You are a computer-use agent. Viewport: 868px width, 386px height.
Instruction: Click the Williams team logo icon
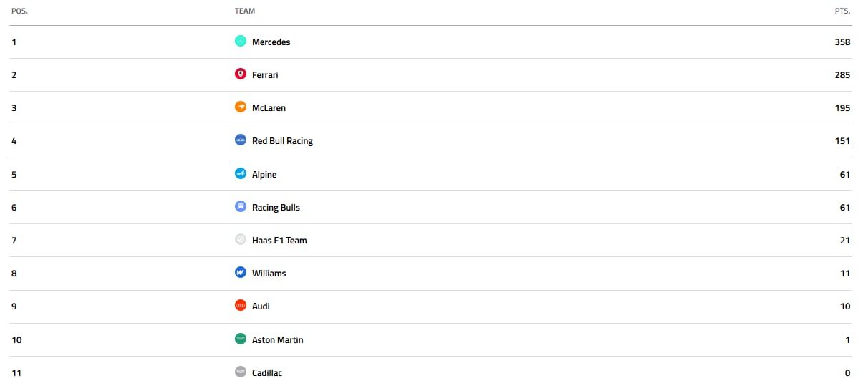click(x=241, y=273)
